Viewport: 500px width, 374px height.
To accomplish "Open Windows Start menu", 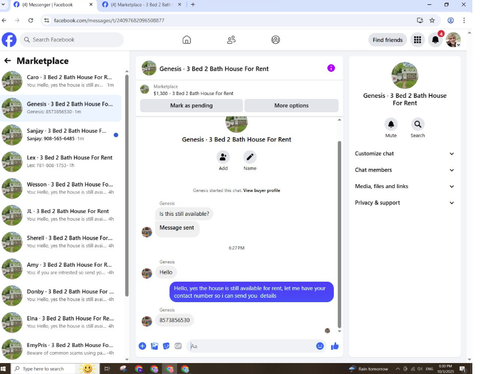I will pyautogui.click(x=3, y=369).
